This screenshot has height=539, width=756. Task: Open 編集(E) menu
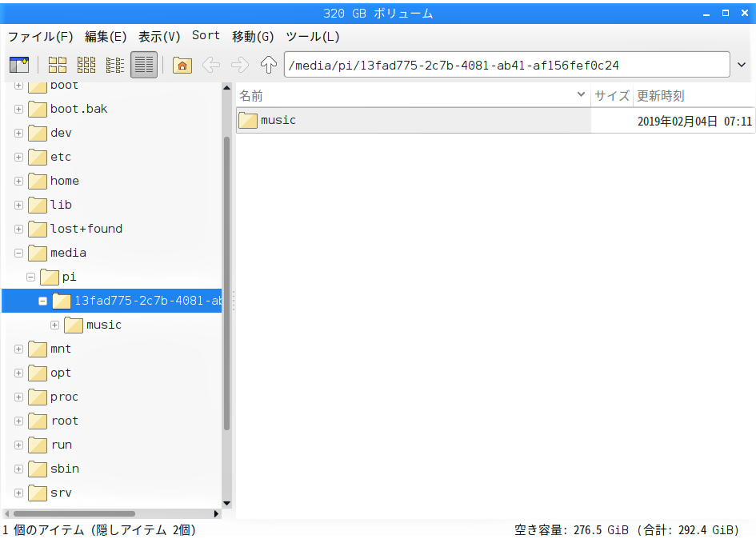coord(106,36)
